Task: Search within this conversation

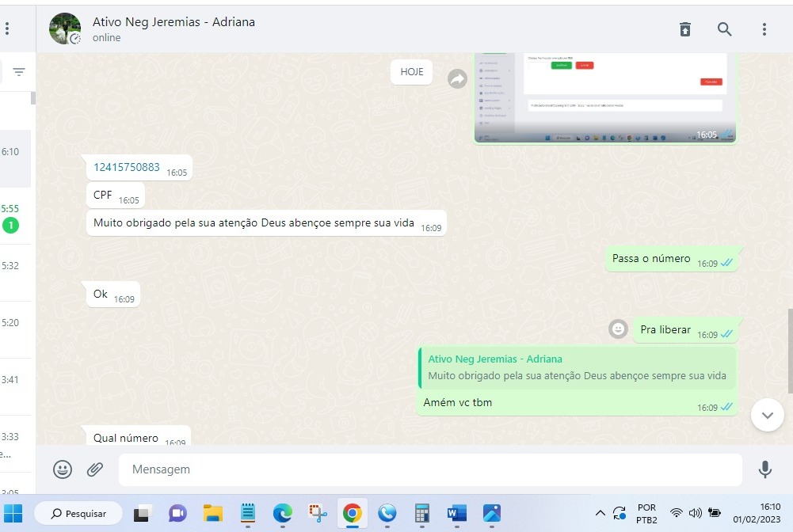Action: click(724, 29)
